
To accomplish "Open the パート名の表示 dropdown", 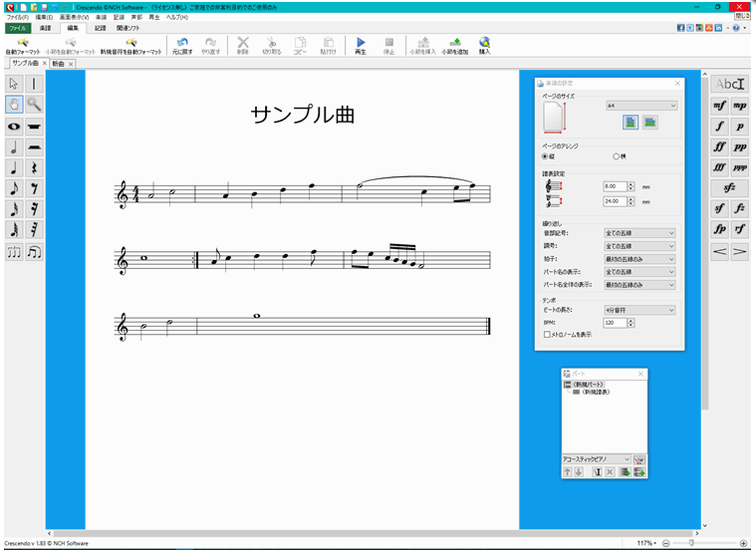I will click(639, 272).
